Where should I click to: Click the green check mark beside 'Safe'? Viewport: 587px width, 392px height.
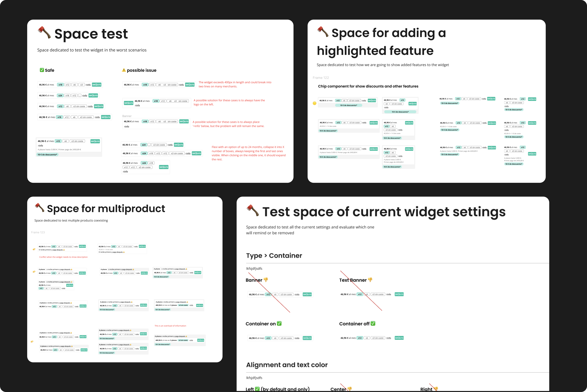point(42,70)
